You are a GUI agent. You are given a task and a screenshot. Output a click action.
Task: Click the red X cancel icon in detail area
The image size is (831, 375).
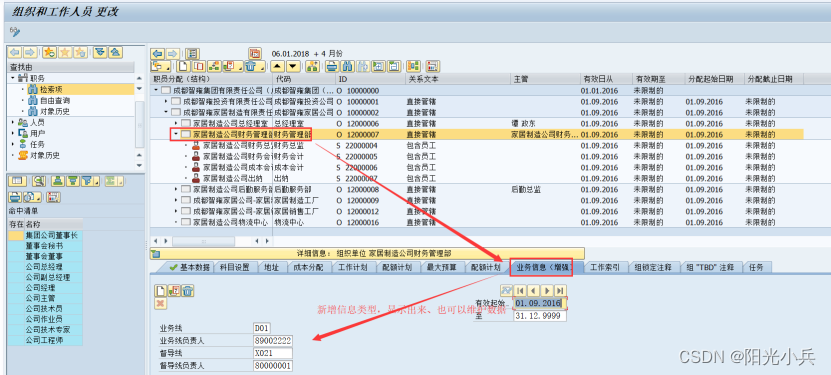coord(160,303)
